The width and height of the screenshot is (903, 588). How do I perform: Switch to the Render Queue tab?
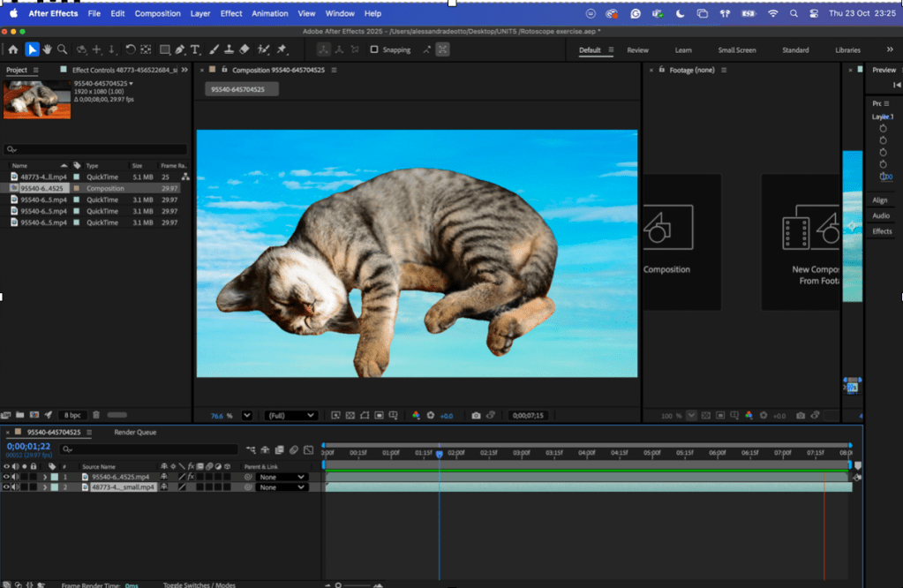pyautogui.click(x=135, y=433)
